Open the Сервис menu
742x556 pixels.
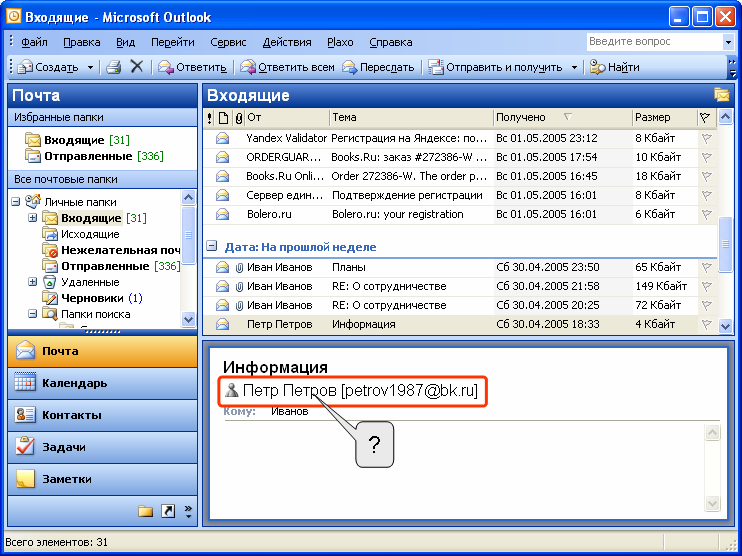[228, 42]
